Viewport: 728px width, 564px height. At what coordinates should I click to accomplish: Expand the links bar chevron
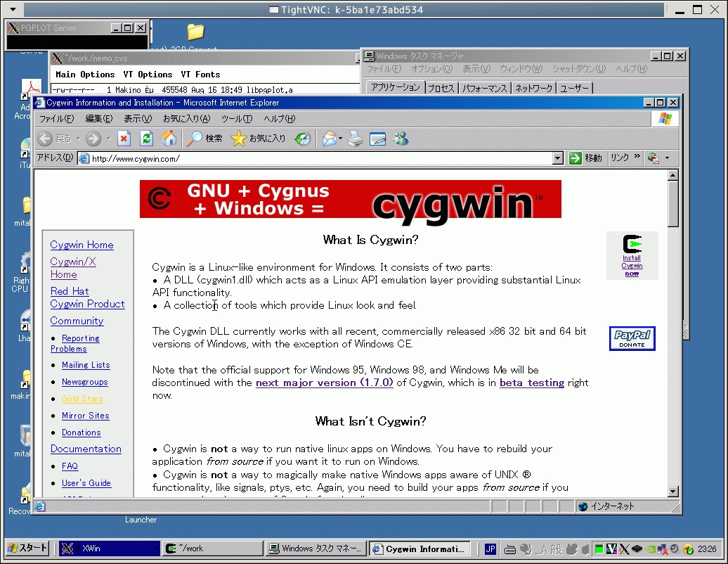(x=637, y=158)
